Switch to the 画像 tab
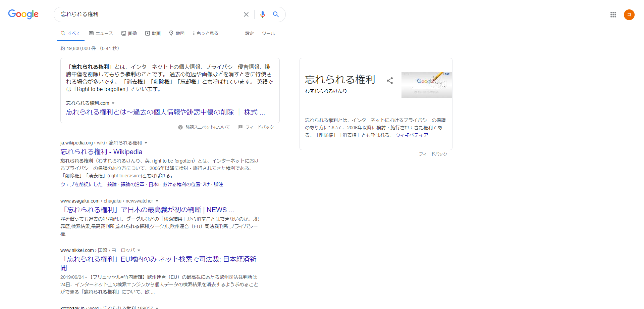This screenshot has width=644, height=309. 129,33
